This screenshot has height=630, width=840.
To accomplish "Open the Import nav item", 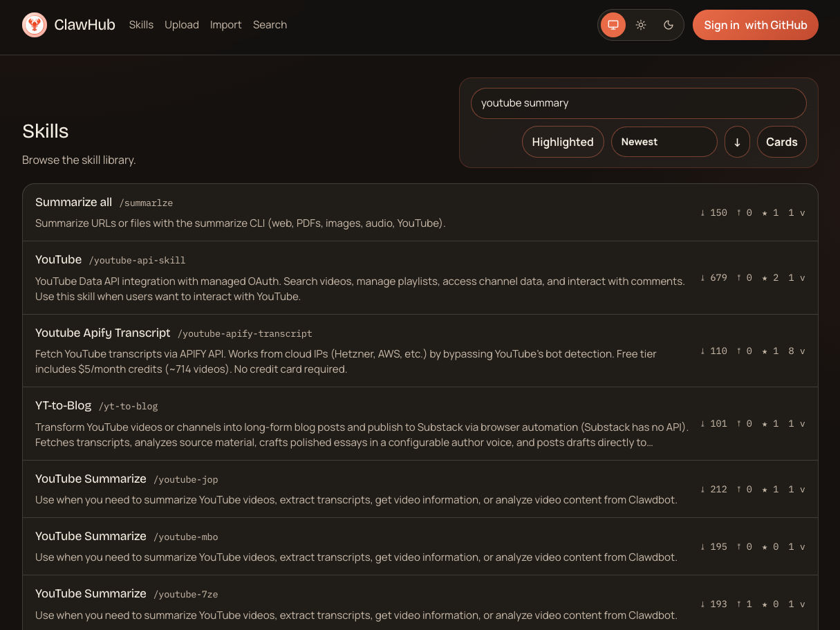I will pos(226,25).
